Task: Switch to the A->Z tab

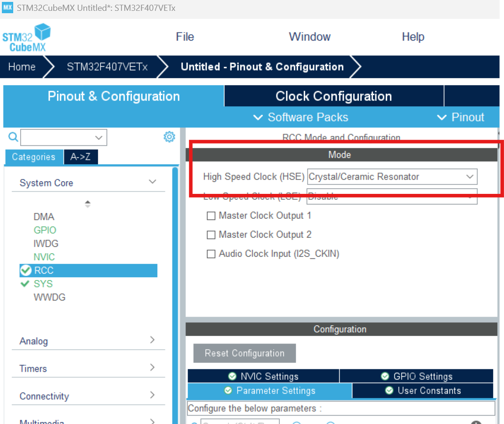Action: [x=81, y=157]
